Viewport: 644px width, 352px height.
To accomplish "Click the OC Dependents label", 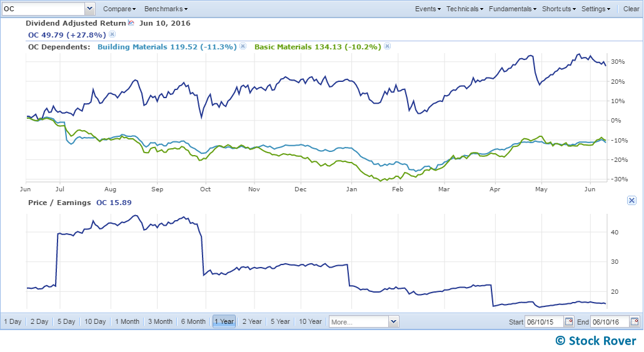I will click(59, 47).
